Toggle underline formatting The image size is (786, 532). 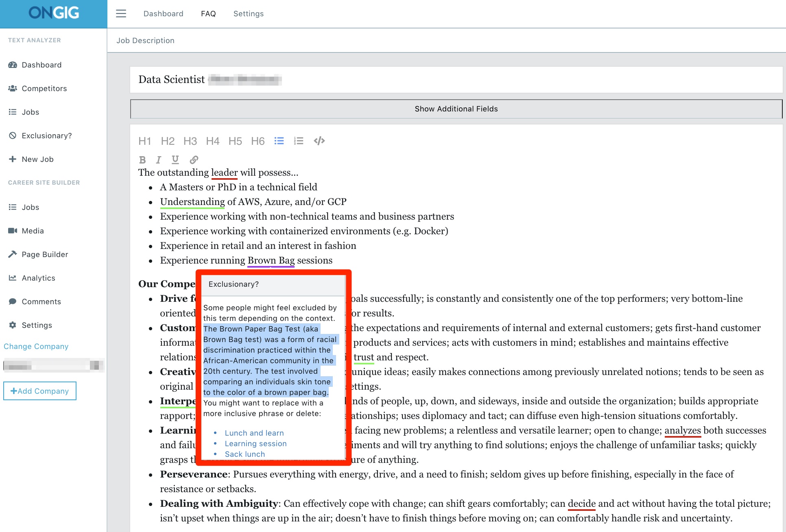175,160
